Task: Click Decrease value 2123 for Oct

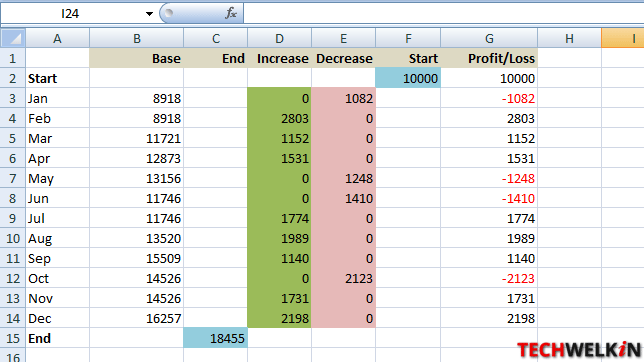Action: pyautogui.click(x=359, y=279)
